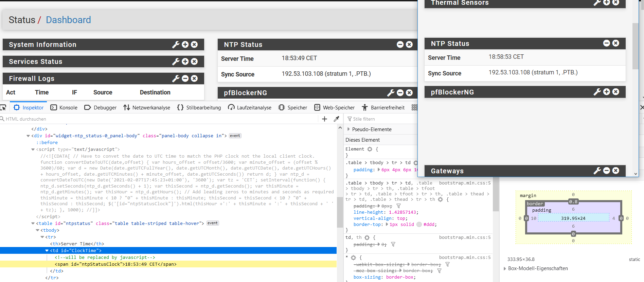Collapse the Gateways widget
This screenshot has height=282, width=644.
tap(607, 171)
